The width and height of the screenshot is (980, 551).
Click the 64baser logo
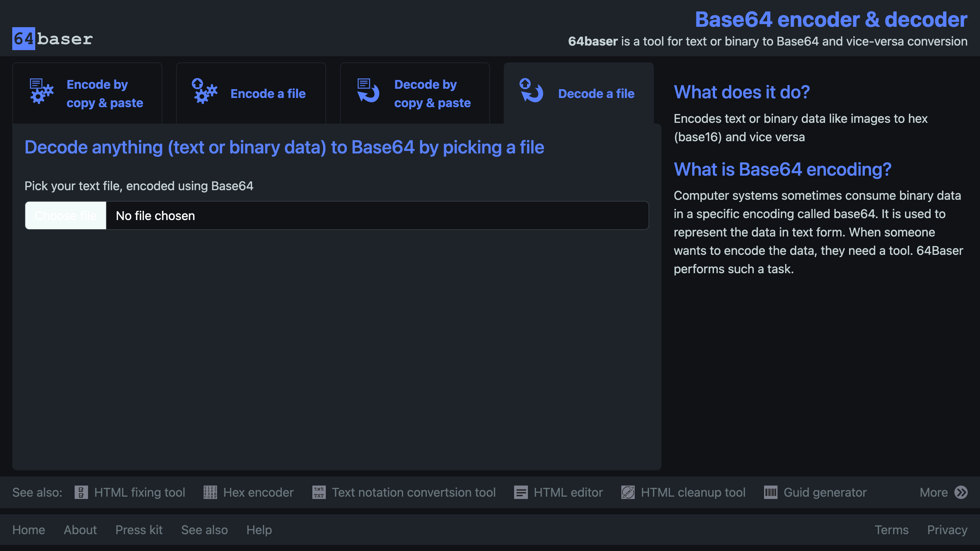point(52,39)
